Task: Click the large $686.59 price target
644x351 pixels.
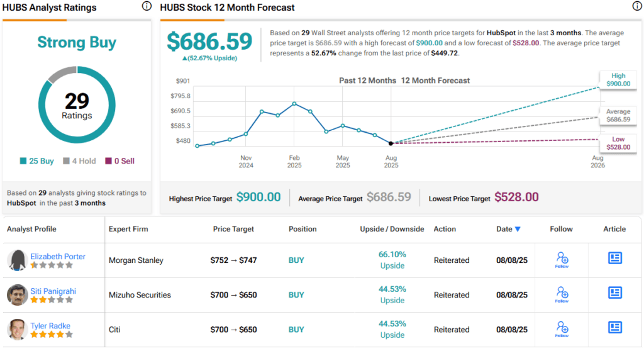Action: (x=209, y=42)
